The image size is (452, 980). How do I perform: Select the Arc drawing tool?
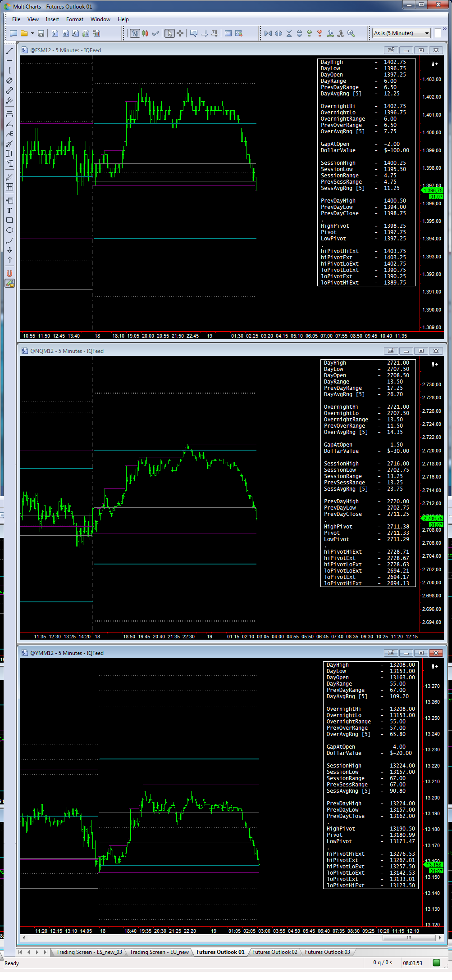[9, 240]
